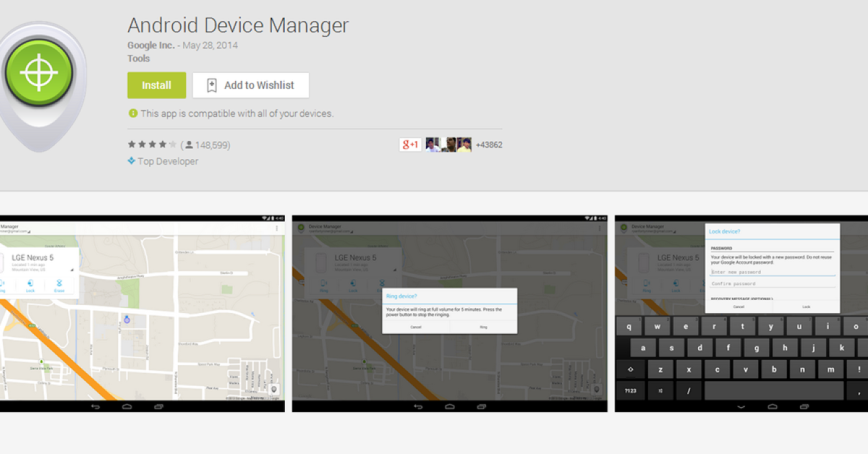Expand the LGE Nexus 5 device selector arrow
Viewport: 868px width, 454px height.
(x=72, y=269)
